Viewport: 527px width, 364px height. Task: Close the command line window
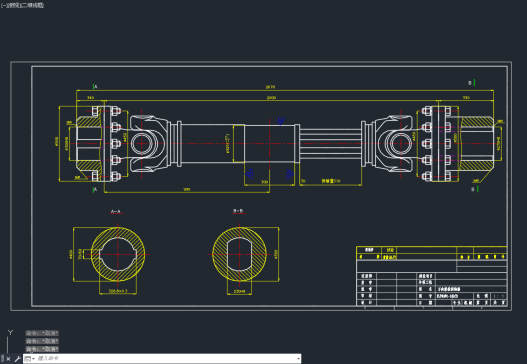coord(8,359)
